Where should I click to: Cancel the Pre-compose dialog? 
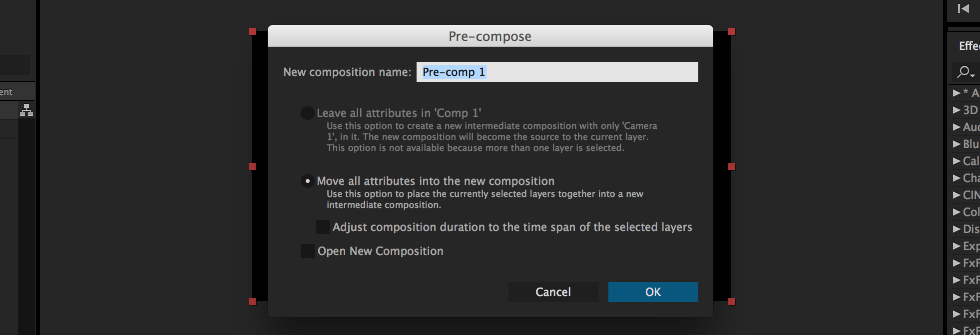tap(553, 292)
